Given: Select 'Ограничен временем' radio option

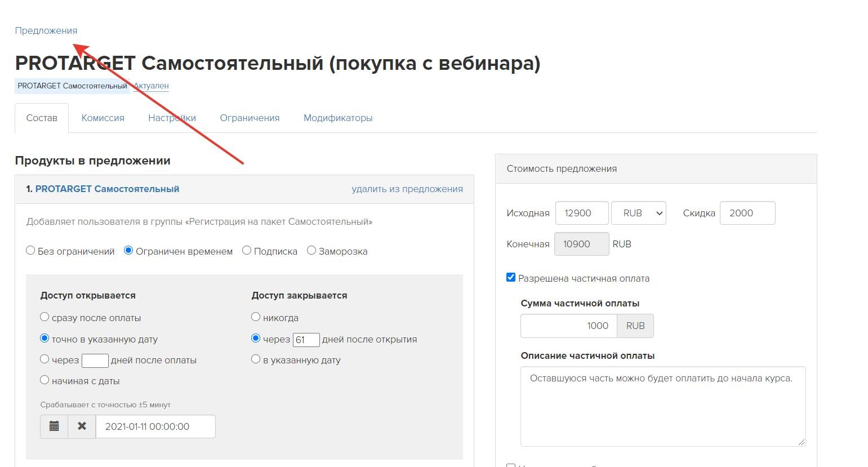Looking at the screenshot, I should (x=128, y=251).
